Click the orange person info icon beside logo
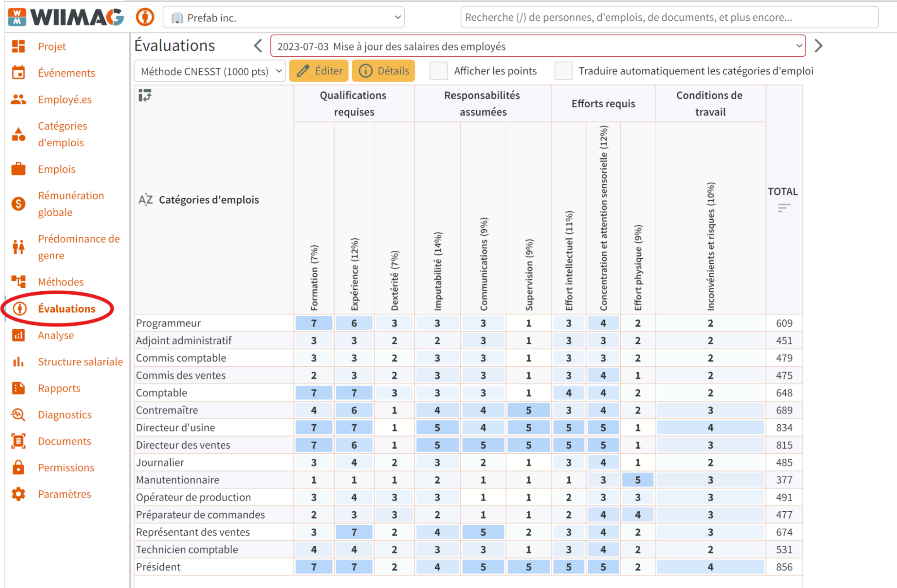 tap(145, 17)
